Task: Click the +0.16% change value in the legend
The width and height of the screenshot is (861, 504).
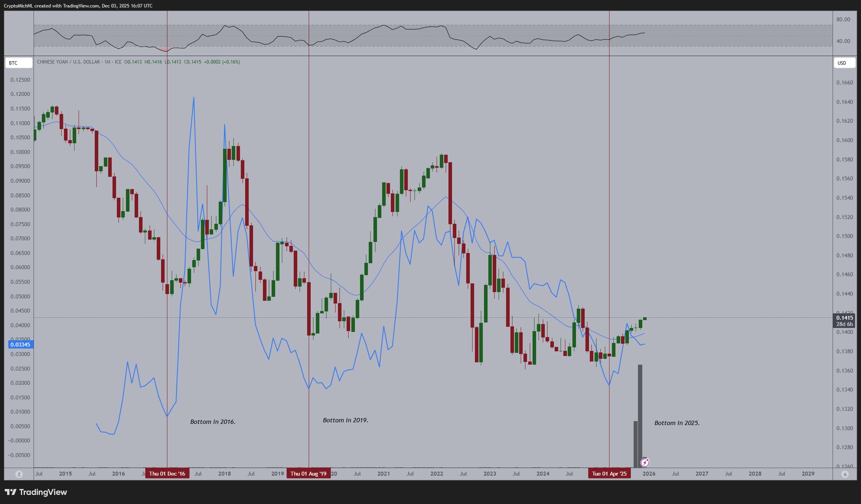Action: (x=232, y=62)
